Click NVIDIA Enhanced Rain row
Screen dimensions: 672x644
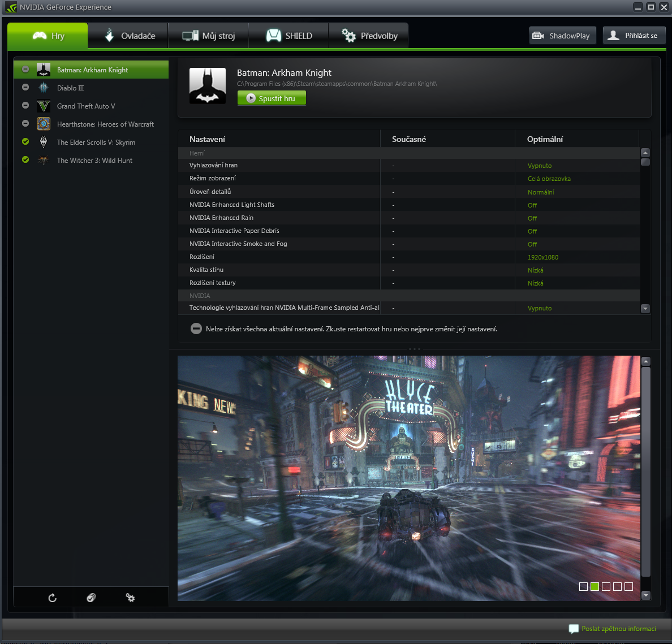click(409, 218)
